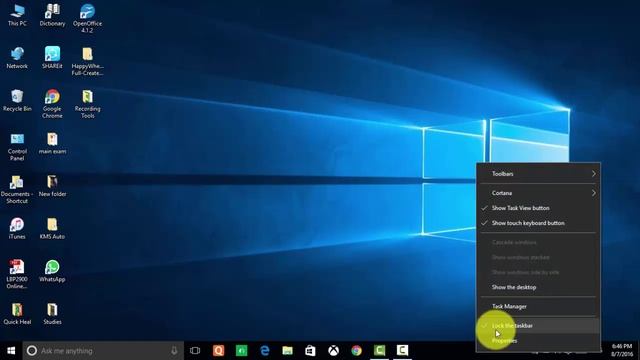This screenshot has width=640, height=360.
Task: Open Recording Tools folder
Action: [x=87, y=104]
